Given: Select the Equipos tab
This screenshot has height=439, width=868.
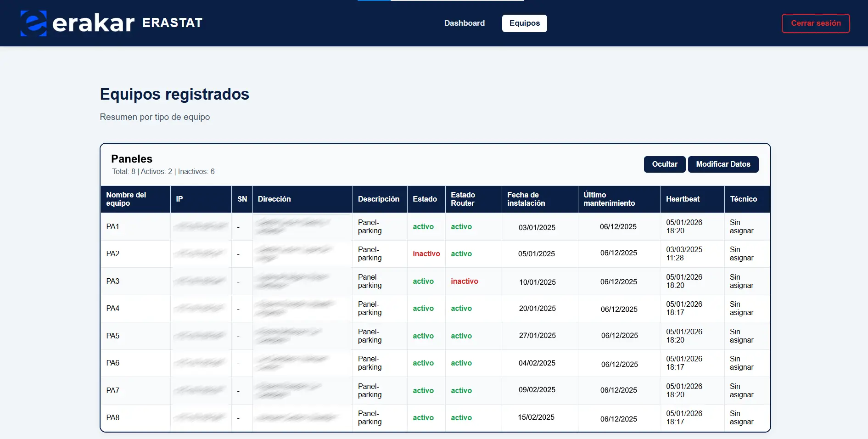Looking at the screenshot, I should click(524, 23).
